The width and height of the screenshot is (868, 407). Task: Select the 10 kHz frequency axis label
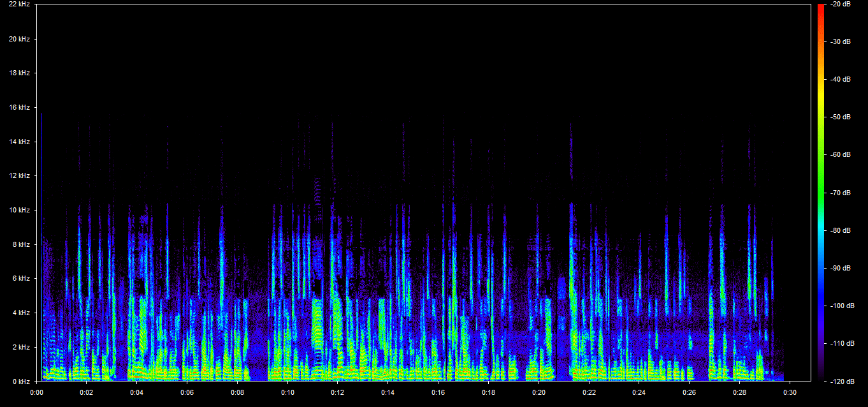(18, 210)
